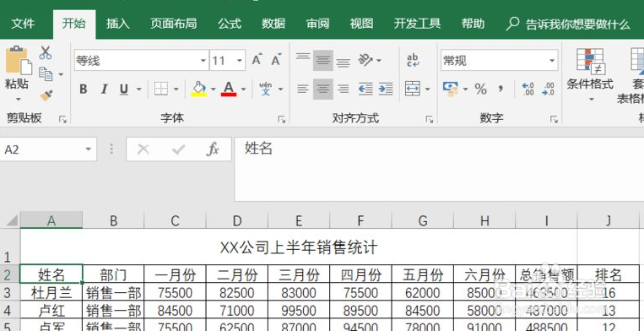Open font color dropdown arrow
The height and width of the screenshot is (331, 644).
[x=243, y=89]
